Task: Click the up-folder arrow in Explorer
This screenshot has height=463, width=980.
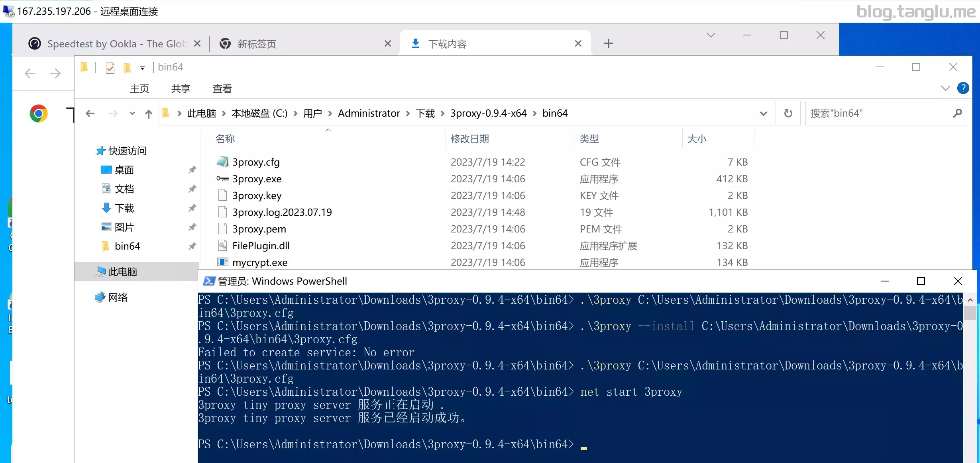Action: click(x=149, y=114)
